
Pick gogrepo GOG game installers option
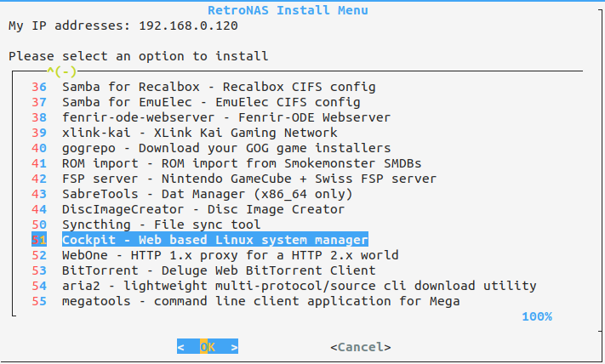(x=211, y=148)
